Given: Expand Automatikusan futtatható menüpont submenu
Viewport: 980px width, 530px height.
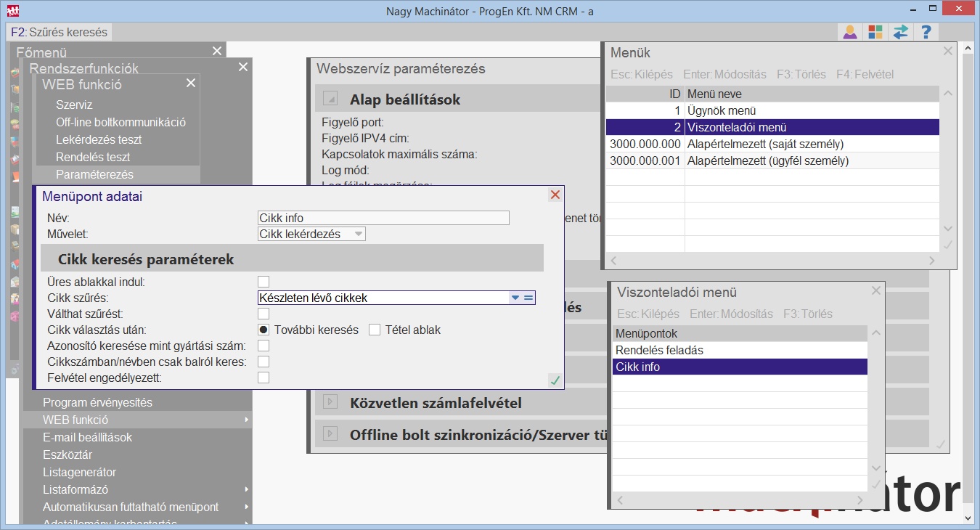Looking at the screenshot, I should click(x=247, y=507).
